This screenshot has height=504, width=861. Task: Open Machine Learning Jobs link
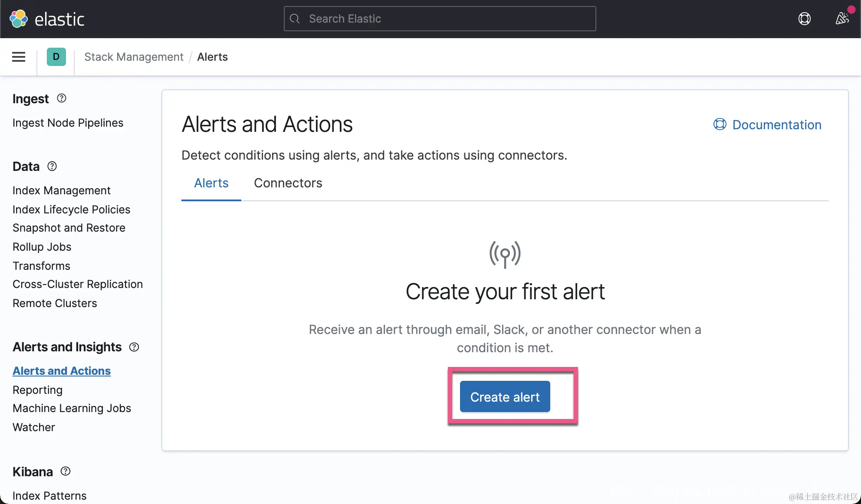(x=72, y=408)
